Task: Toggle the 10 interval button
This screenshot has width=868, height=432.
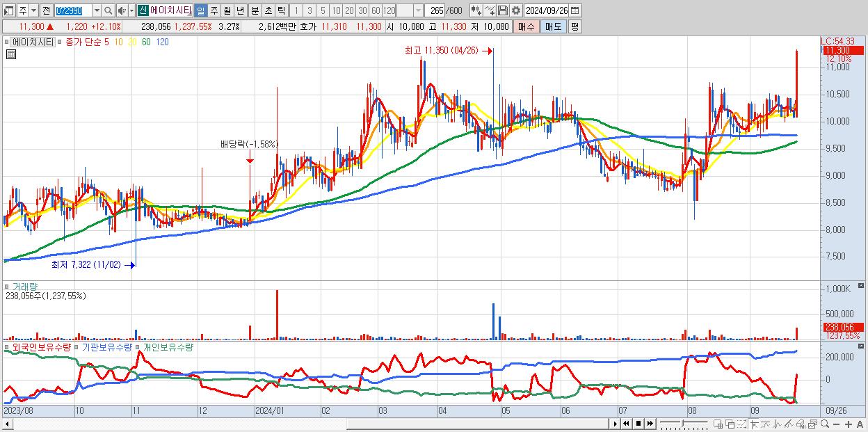Action: (x=336, y=10)
